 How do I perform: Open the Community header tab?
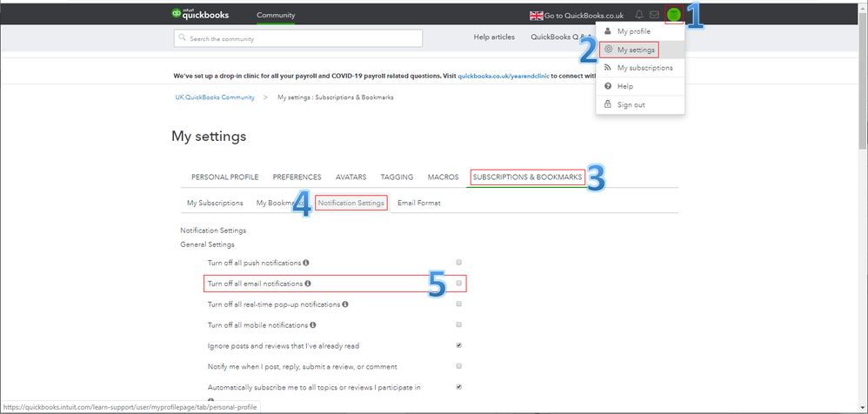(x=276, y=16)
